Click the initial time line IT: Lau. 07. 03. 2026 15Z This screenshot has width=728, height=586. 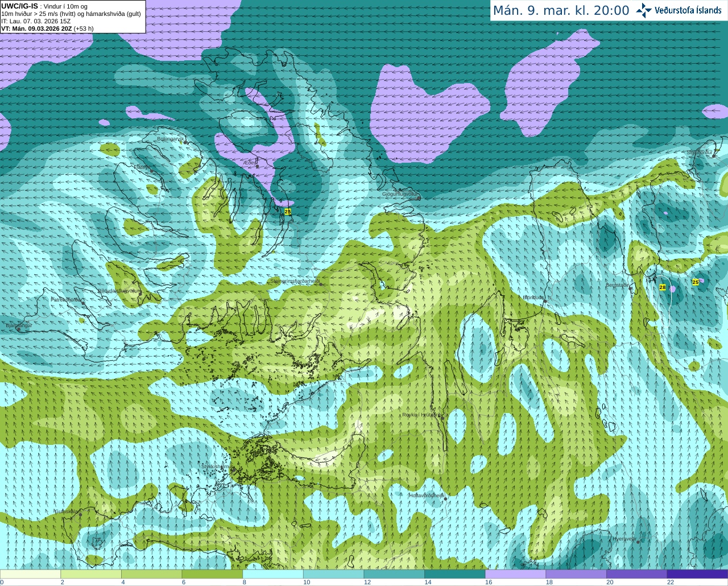(36, 21)
